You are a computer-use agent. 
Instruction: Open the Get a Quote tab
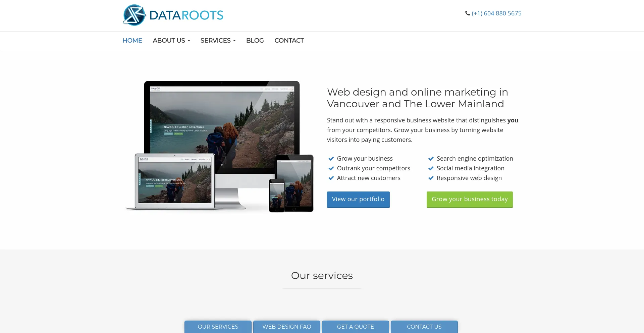point(356,327)
